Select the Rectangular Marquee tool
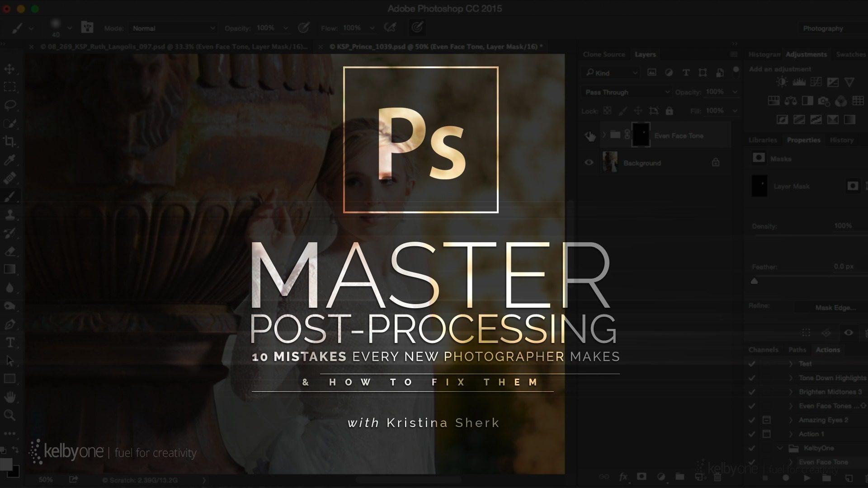868x488 pixels. [9, 87]
